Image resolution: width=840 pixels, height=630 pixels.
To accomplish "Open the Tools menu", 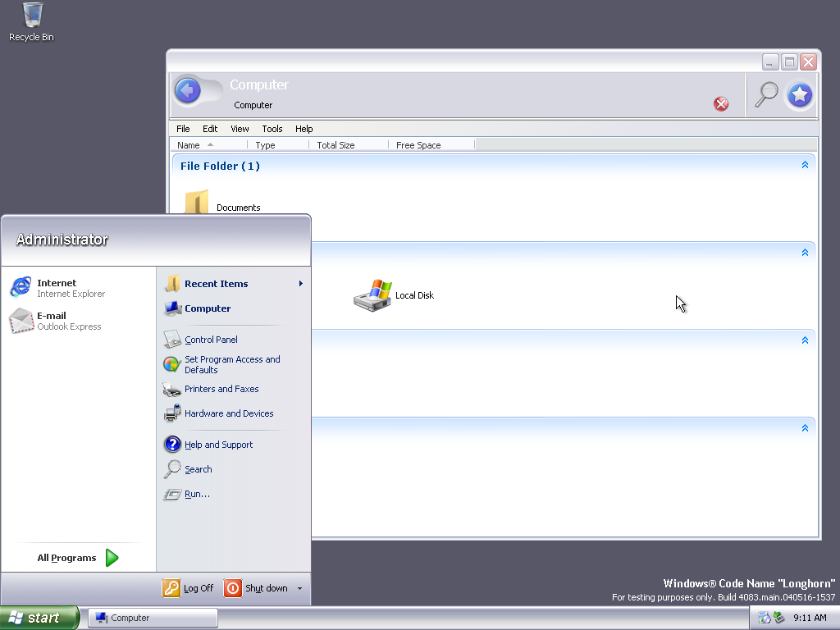I will coord(272,129).
